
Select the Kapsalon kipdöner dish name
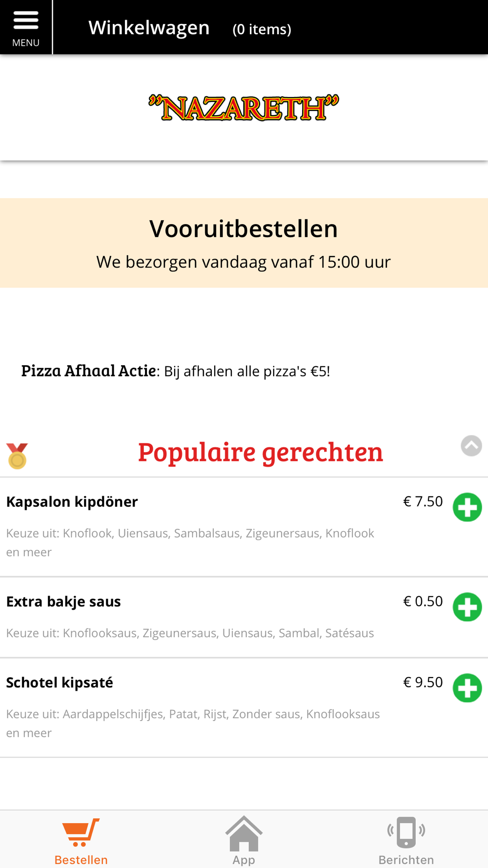pyautogui.click(x=72, y=502)
